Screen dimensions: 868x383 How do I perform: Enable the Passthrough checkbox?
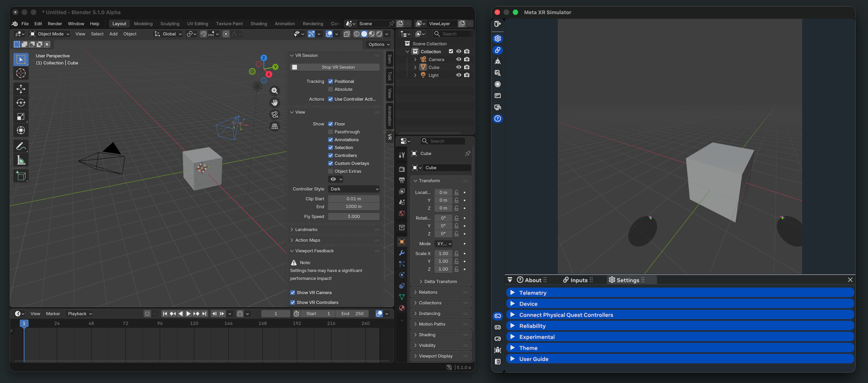330,132
